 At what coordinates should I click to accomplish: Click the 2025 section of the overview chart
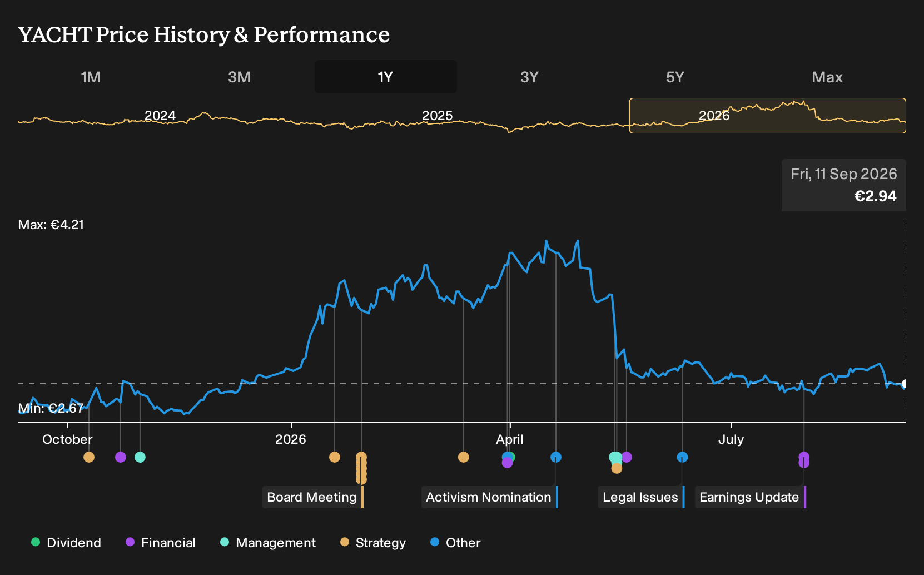click(438, 116)
